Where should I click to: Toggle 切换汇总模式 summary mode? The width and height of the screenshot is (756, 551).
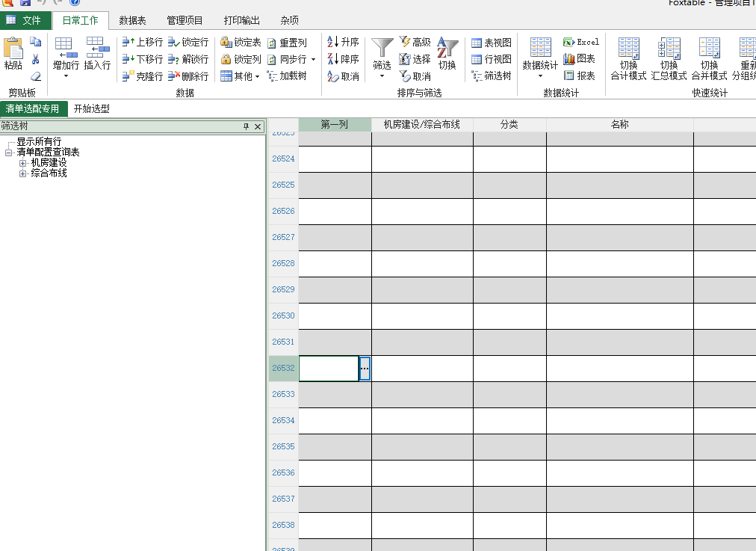pyautogui.click(x=669, y=58)
